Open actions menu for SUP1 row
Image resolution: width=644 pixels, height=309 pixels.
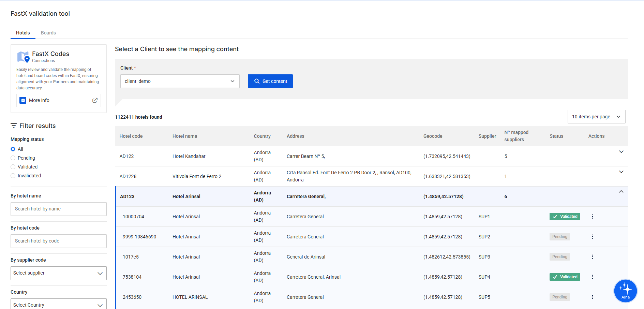592,217
